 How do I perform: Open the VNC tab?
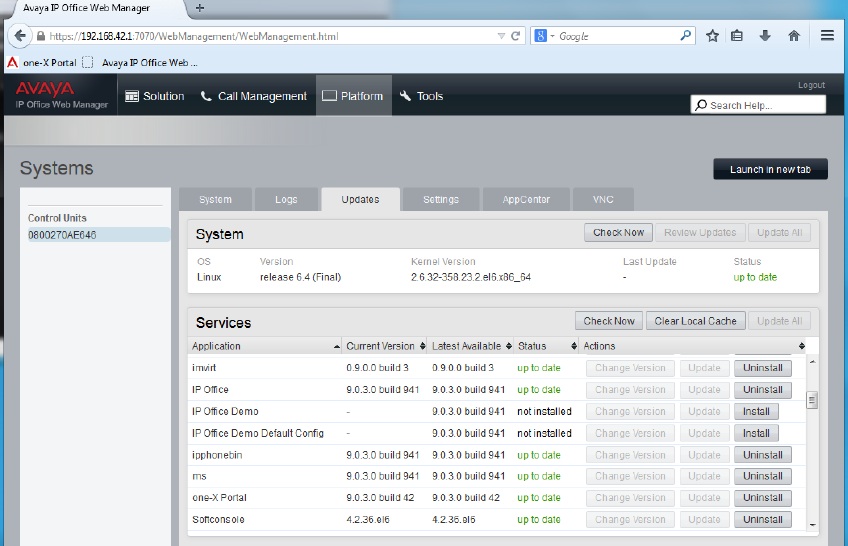[603, 199]
